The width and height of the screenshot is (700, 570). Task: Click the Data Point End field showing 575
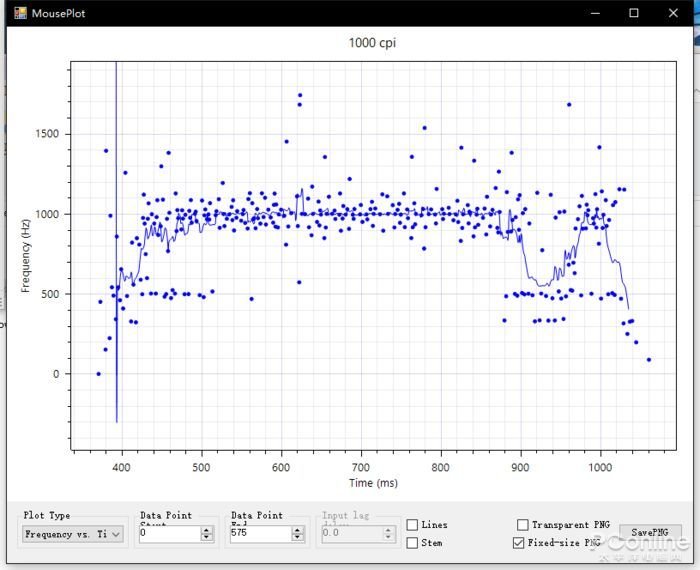tap(261, 533)
